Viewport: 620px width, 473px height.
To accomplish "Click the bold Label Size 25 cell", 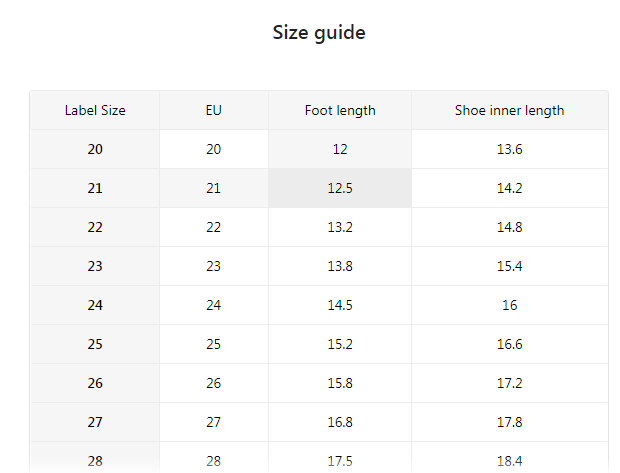I will point(95,344).
